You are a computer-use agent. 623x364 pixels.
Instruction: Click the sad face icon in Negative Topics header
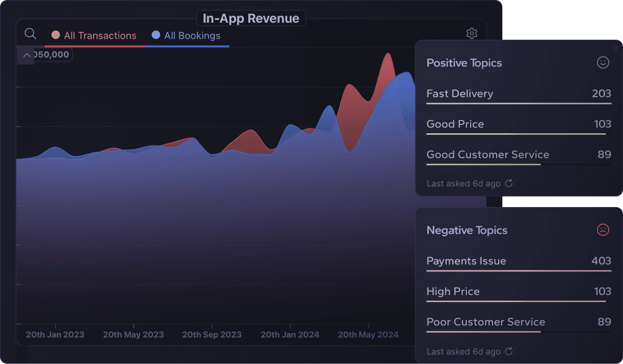point(603,230)
